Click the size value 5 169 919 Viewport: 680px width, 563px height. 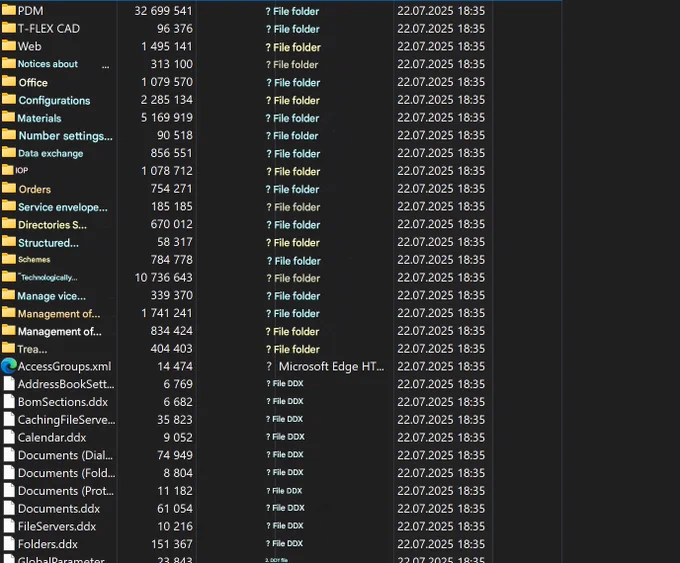(x=167, y=117)
